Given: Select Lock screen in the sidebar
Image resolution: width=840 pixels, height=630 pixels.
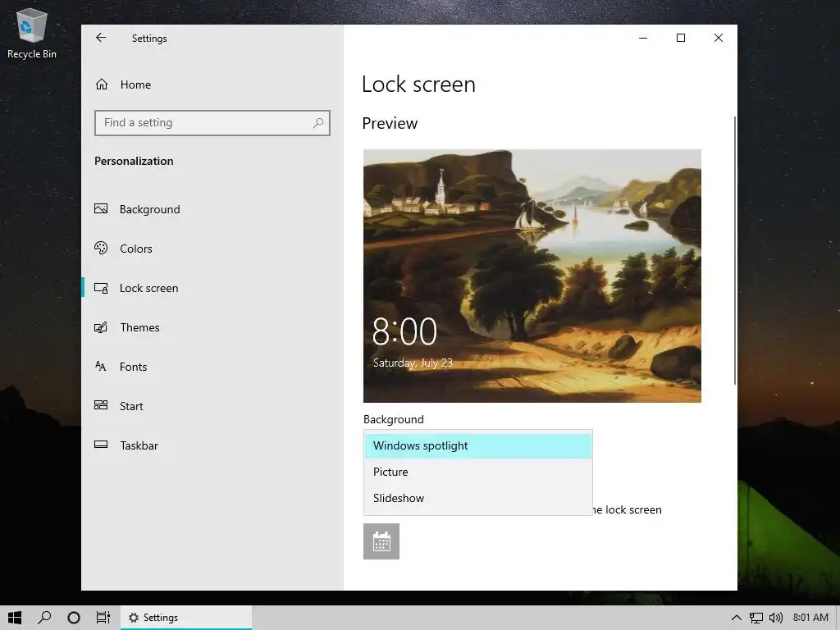Looking at the screenshot, I should (212, 288).
